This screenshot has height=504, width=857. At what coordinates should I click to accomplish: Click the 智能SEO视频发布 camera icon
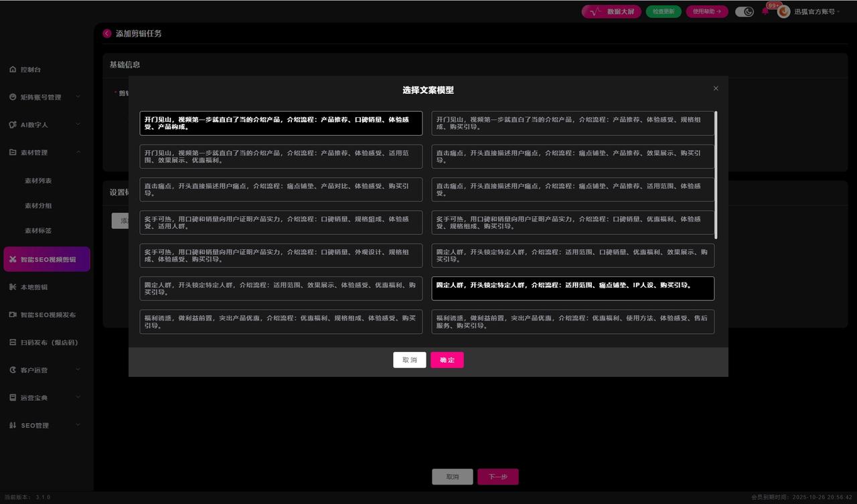coord(13,315)
